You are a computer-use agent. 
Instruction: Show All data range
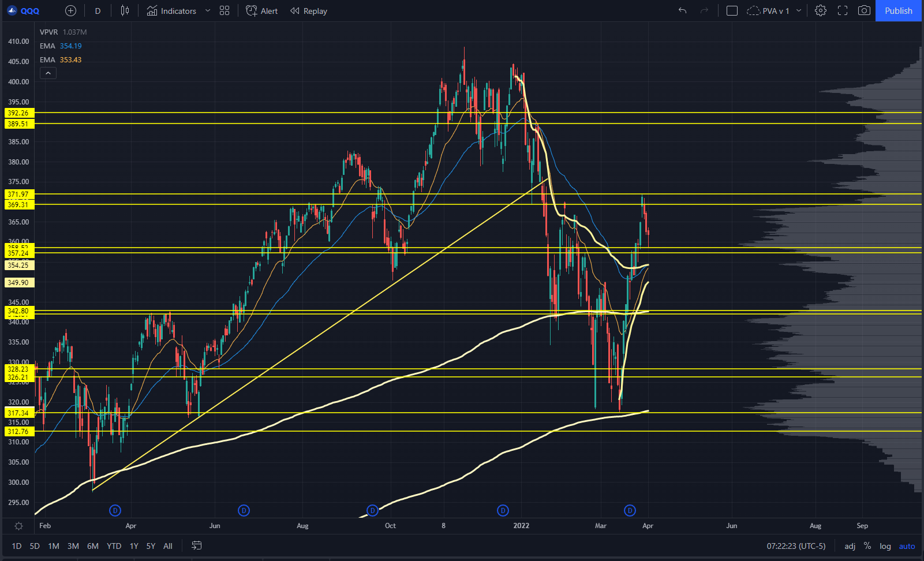(x=168, y=546)
